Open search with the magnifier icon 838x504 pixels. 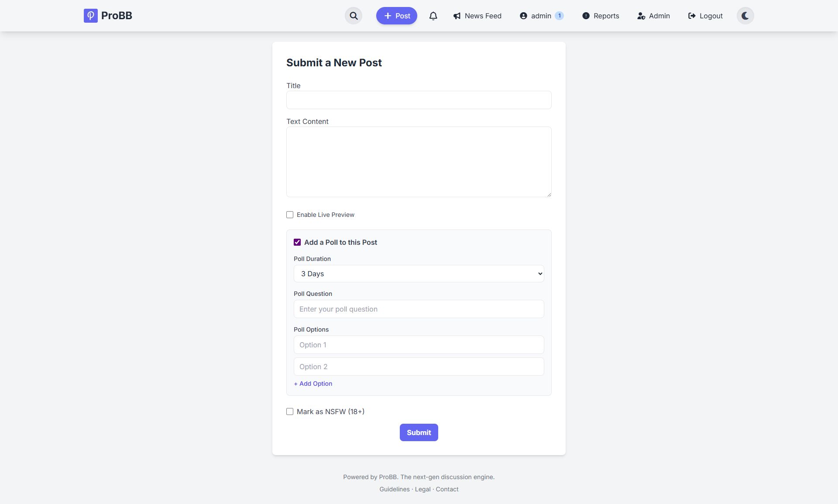click(x=354, y=16)
